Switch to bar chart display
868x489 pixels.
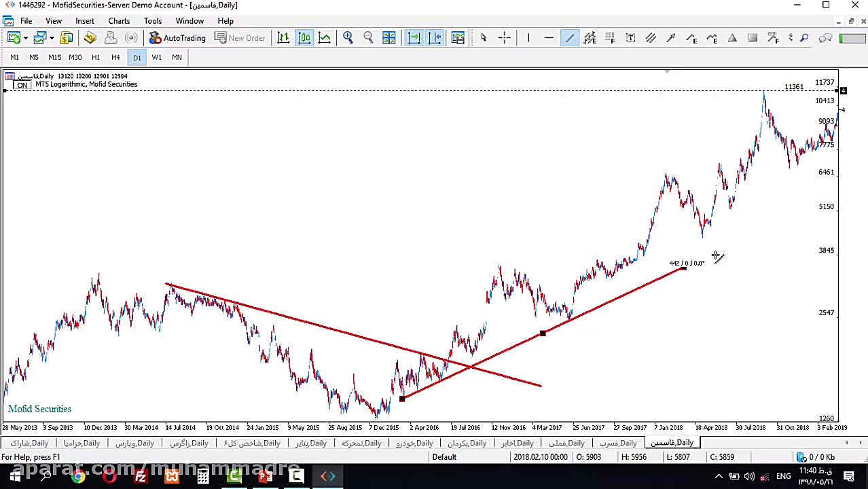(x=283, y=38)
